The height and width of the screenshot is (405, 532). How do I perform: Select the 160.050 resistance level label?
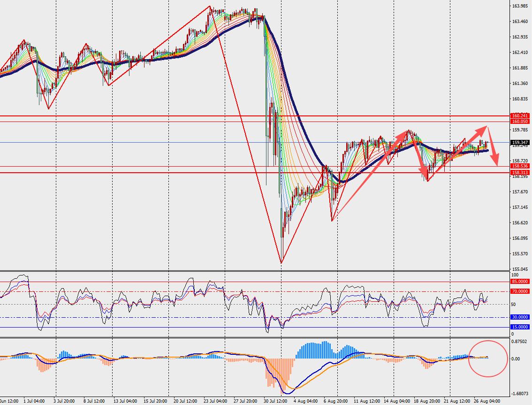520,121
